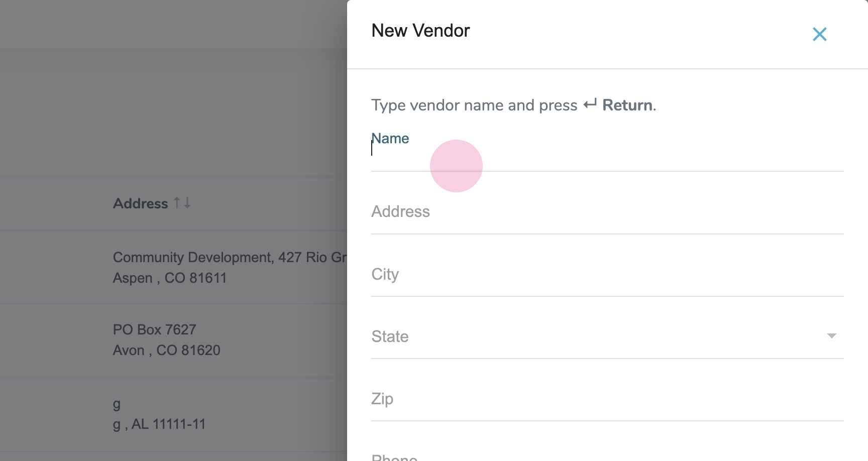Select the 'g , AL 11111-11' address row
This screenshot has width=868, height=461.
[x=173, y=414]
